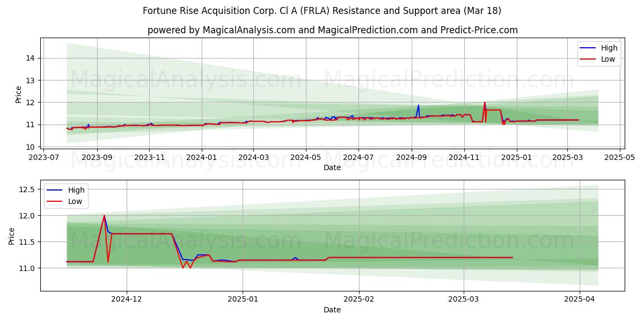Click the bottom chart 'Date' axis label

[x=332, y=310]
